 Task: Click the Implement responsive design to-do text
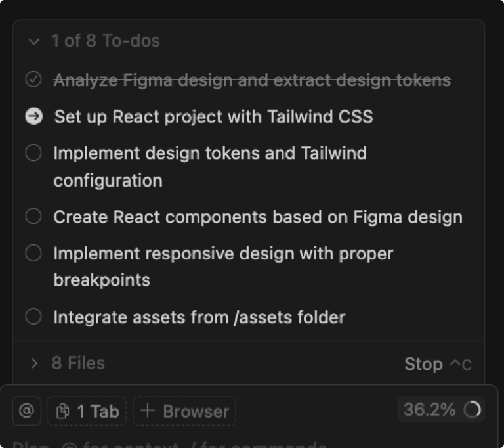[x=223, y=254]
